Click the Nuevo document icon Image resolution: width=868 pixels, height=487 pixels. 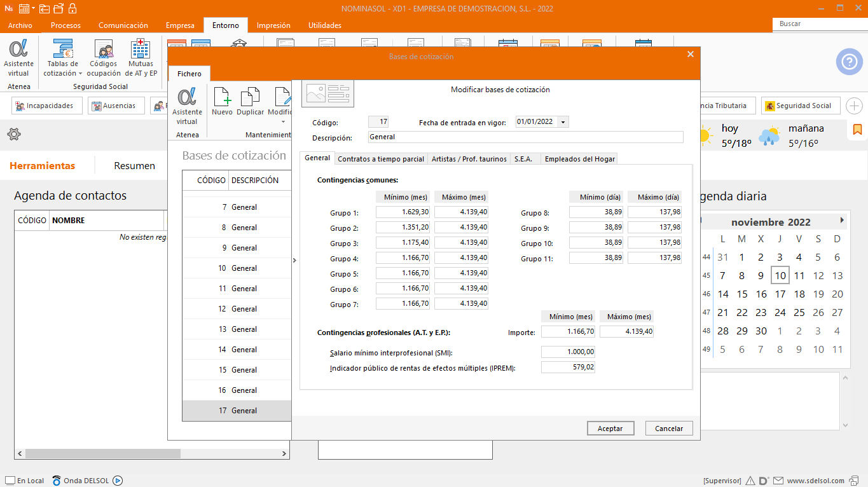222,102
